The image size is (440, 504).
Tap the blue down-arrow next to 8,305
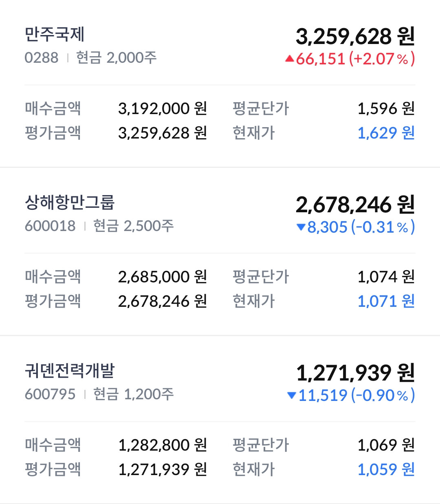[301, 227]
